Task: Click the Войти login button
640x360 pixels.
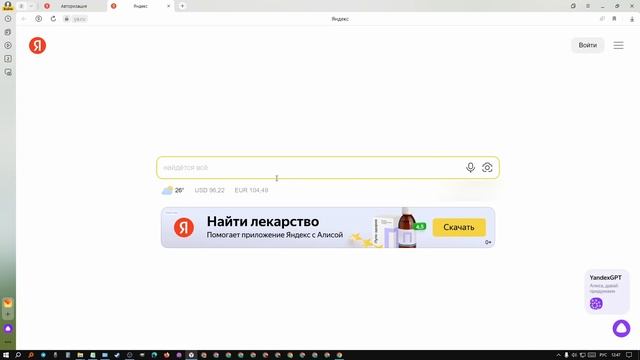Action: pyautogui.click(x=587, y=45)
